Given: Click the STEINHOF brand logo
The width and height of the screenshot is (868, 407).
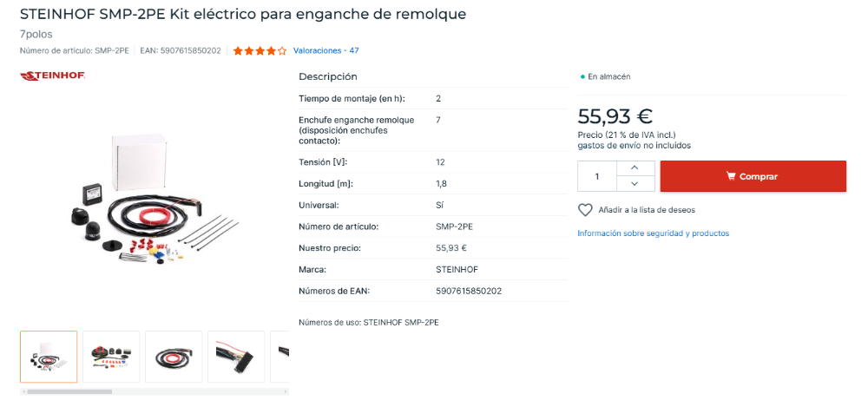Looking at the screenshot, I should coord(52,76).
